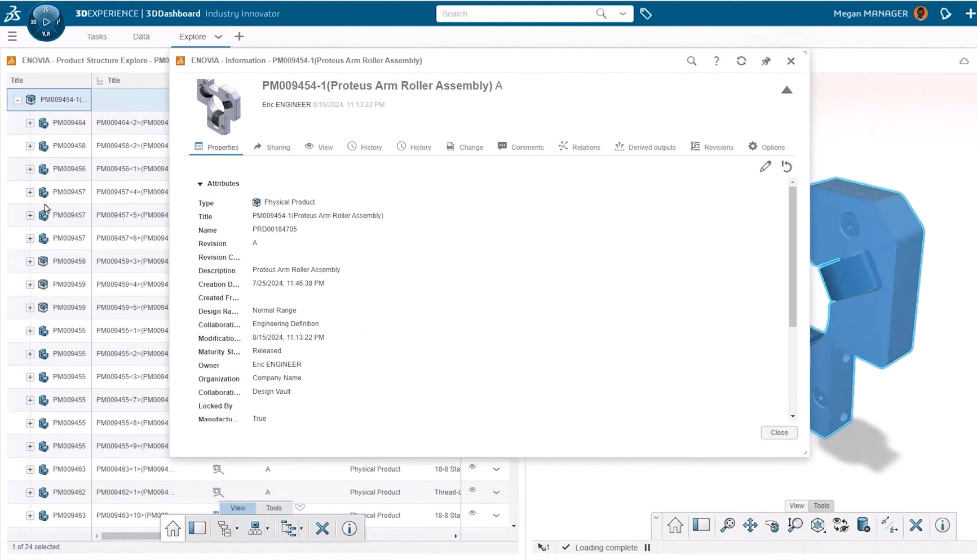
Task: Expand the PM009464 tree node
Action: tap(30, 123)
